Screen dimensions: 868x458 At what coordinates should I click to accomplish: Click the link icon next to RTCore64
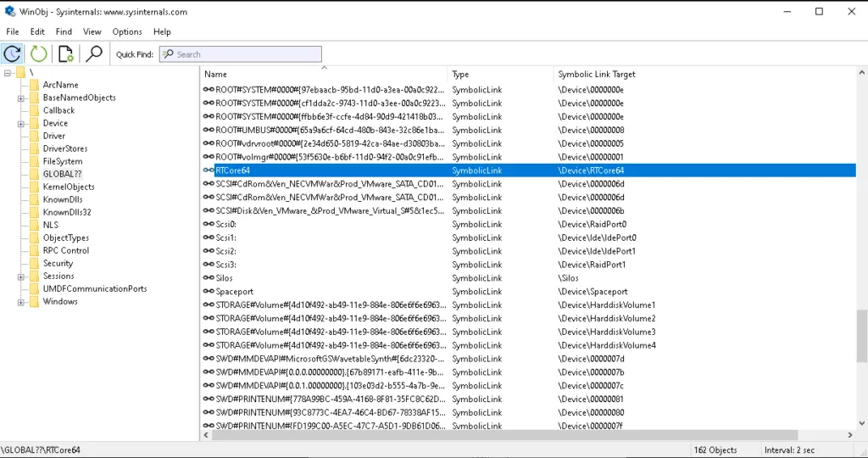pos(209,170)
